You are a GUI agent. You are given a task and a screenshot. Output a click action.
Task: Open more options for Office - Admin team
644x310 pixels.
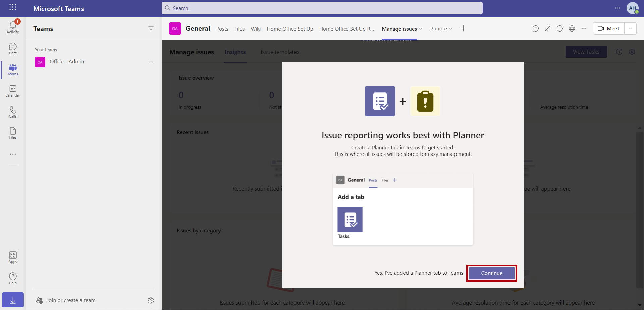pyautogui.click(x=151, y=62)
